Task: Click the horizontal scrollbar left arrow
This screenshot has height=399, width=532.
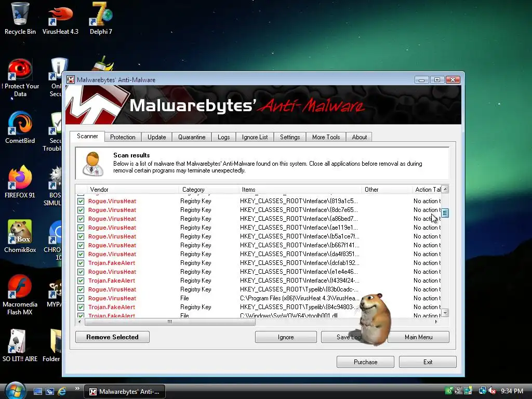Action: 79,322
